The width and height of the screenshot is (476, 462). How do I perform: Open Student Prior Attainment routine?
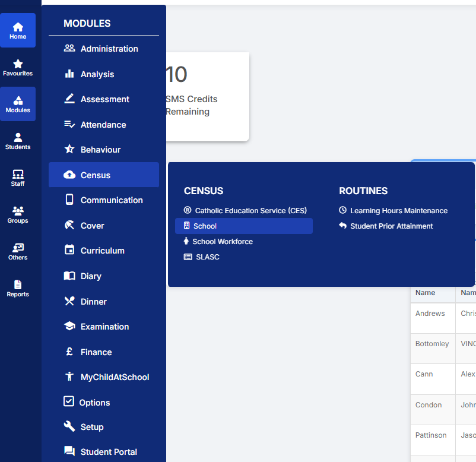coord(391,226)
